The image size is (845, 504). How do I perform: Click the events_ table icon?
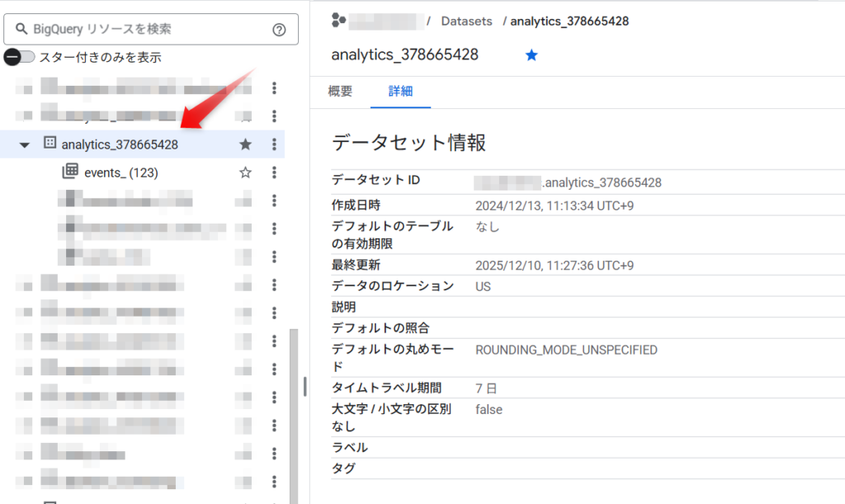click(x=70, y=172)
